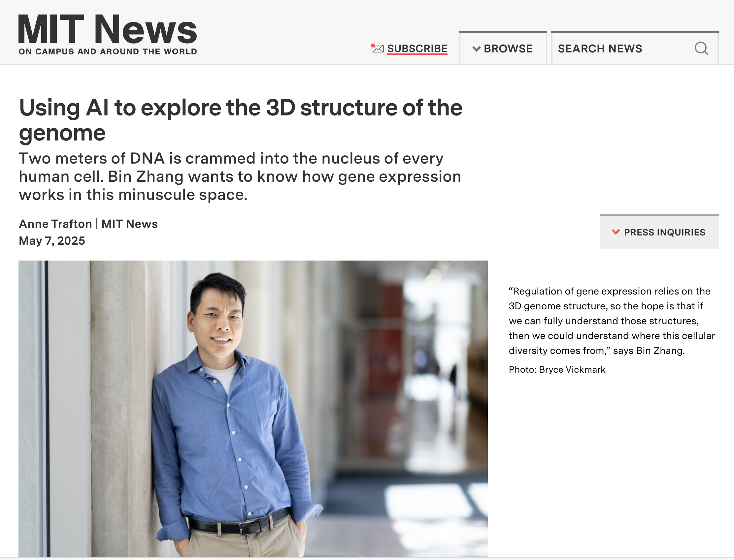Click the 'On campus and around the world' tagline
The width and height of the screenshot is (734, 560).
[107, 52]
